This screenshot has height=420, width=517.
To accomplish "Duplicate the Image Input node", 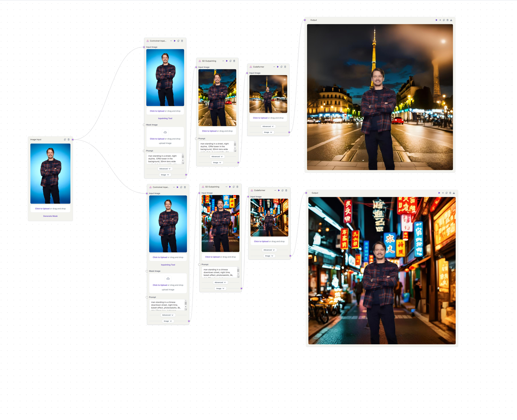I will point(64,140).
